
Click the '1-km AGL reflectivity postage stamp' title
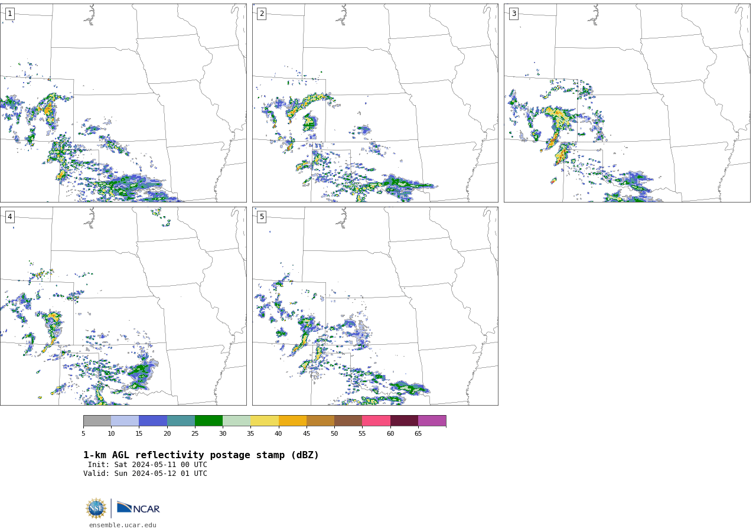[201, 455]
